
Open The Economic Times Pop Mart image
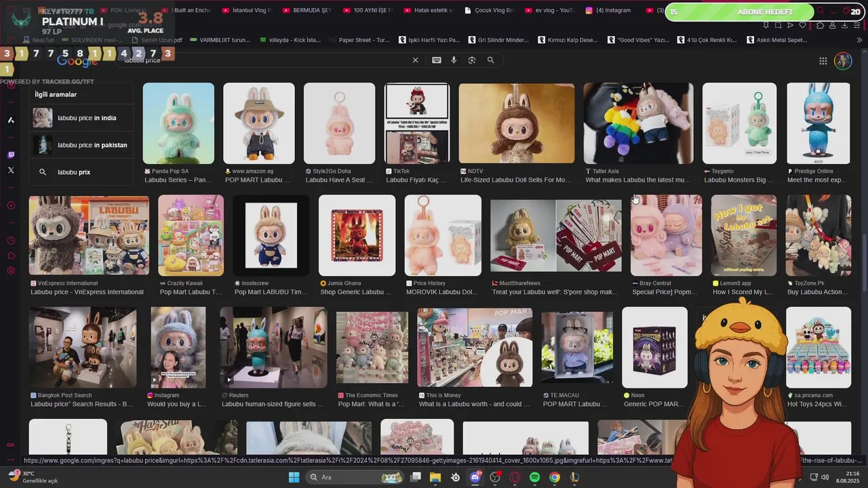[x=372, y=348]
